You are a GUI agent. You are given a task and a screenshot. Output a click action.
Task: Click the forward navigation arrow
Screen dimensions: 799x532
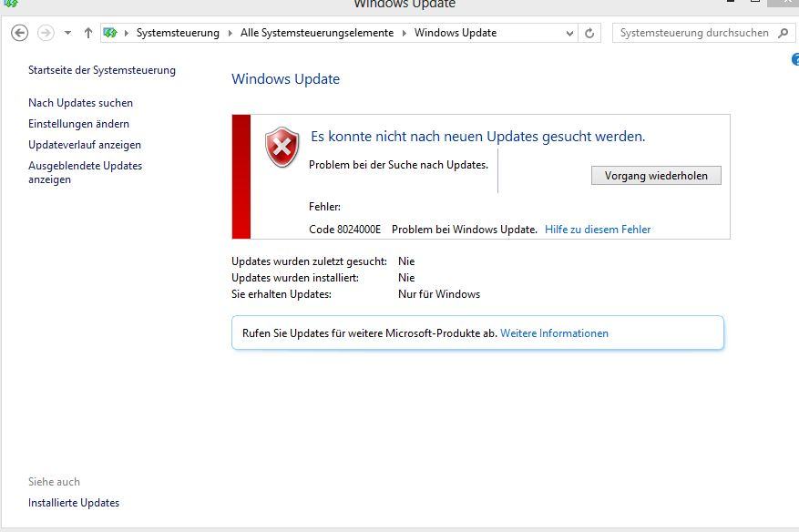click(x=46, y=33)
